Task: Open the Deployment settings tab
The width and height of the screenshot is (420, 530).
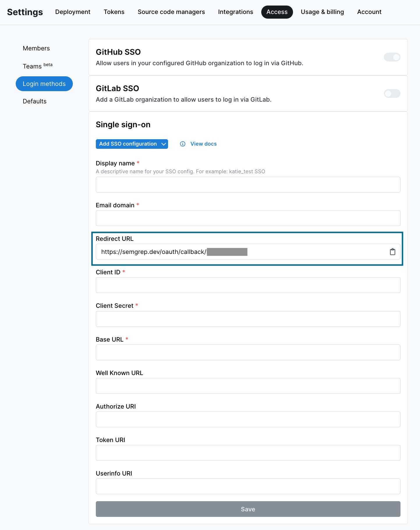Action: [73, 12]
